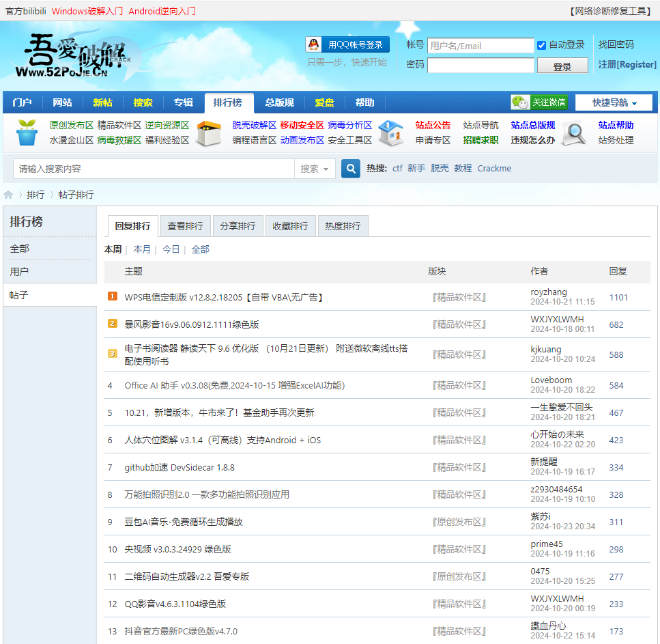This screenshot has width=660, height=644.
Task: Select the 回复排行 tab
Action: click(x=132, y=226)
